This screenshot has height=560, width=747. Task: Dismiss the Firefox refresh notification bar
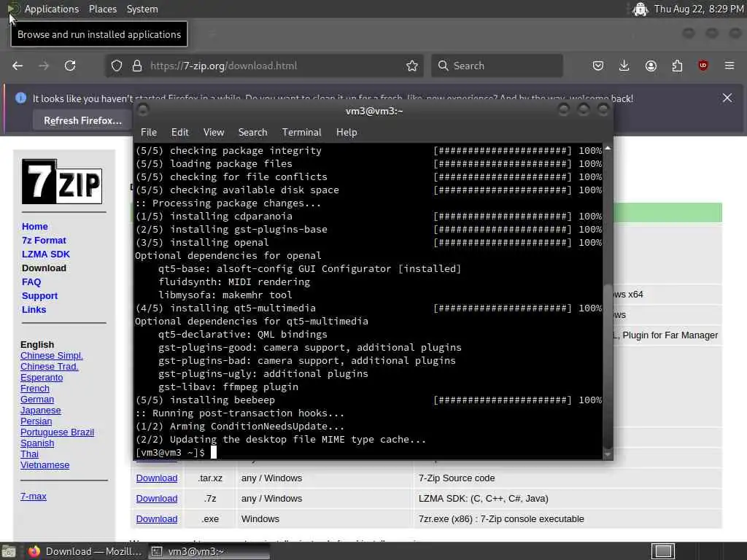point(727,98)
